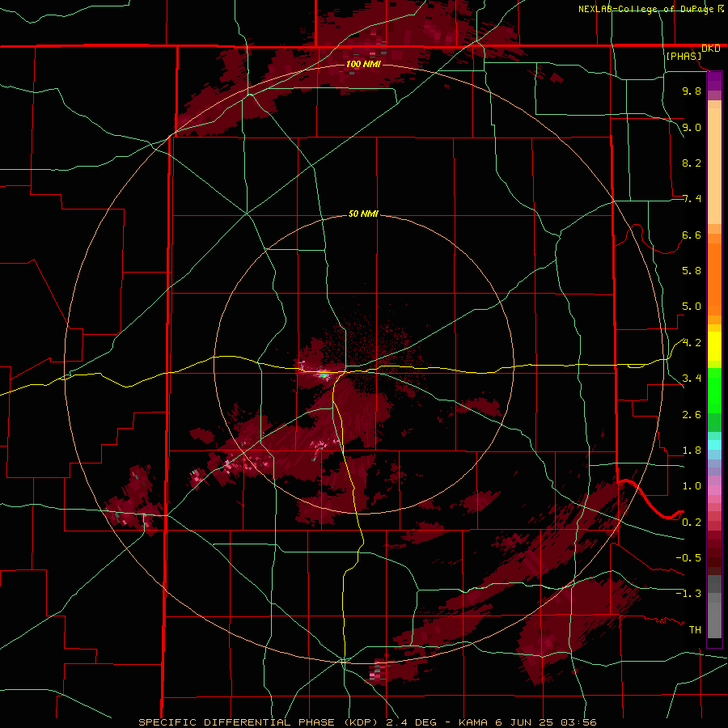The image size is (728, 728).
Task: Click the yellow band of the color bar
Action: [714, 346]
